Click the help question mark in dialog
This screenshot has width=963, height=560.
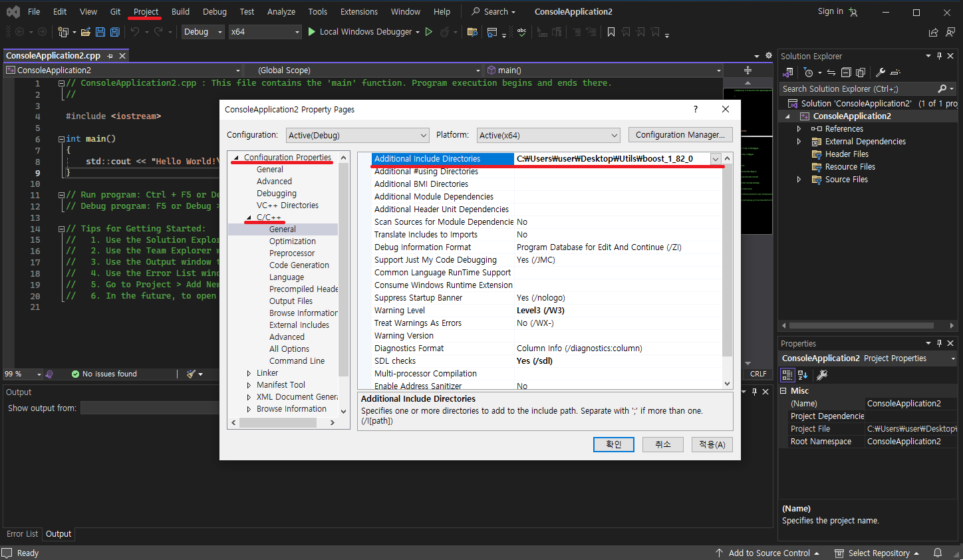[696, 109]
